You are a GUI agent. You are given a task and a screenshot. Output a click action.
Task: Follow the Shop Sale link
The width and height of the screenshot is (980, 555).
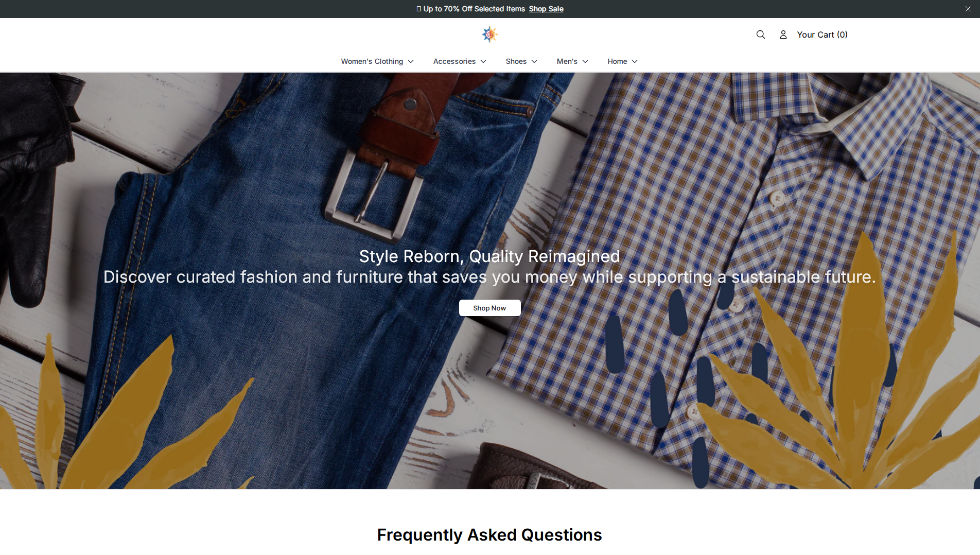[546, 9]
